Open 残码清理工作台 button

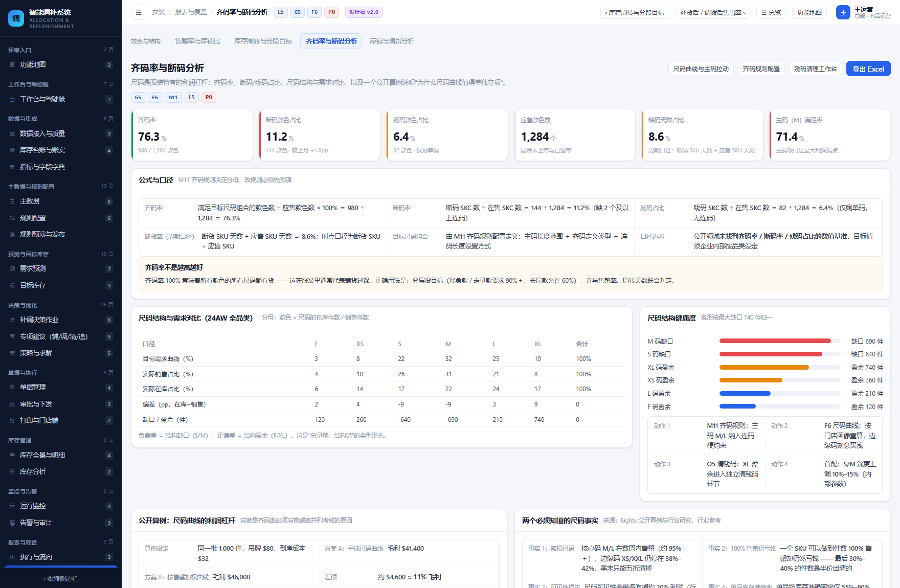coord(816,69)
